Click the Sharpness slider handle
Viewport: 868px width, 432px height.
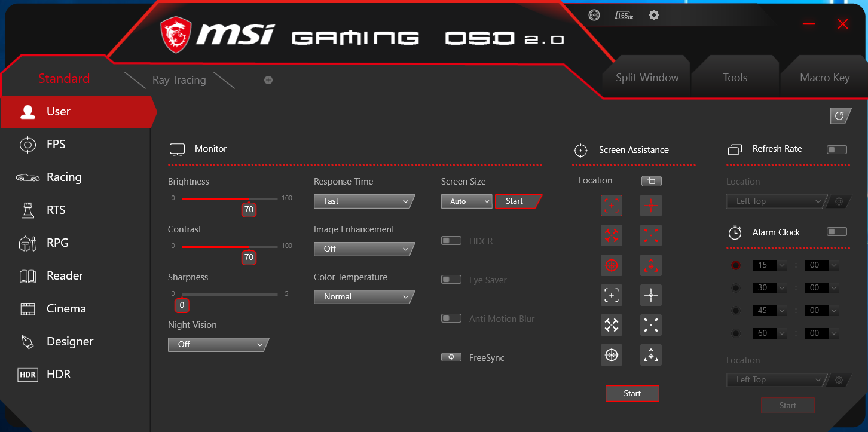point(182,305)
